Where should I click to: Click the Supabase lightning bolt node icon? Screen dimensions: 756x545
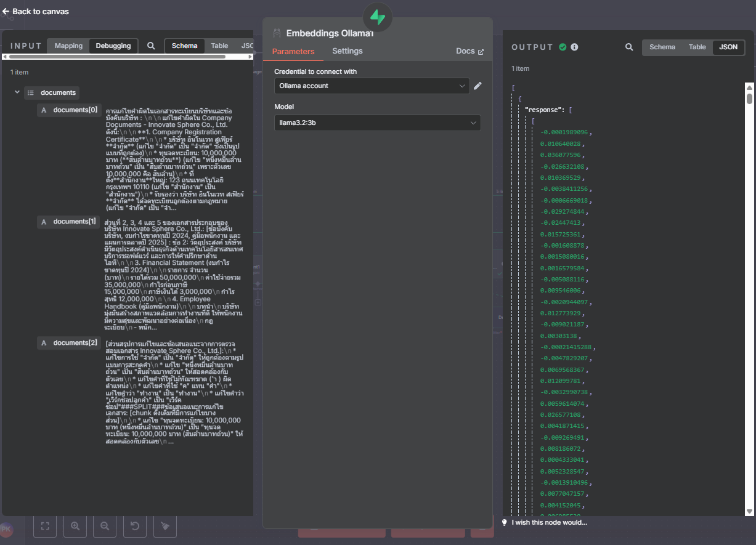coord(378,17)
